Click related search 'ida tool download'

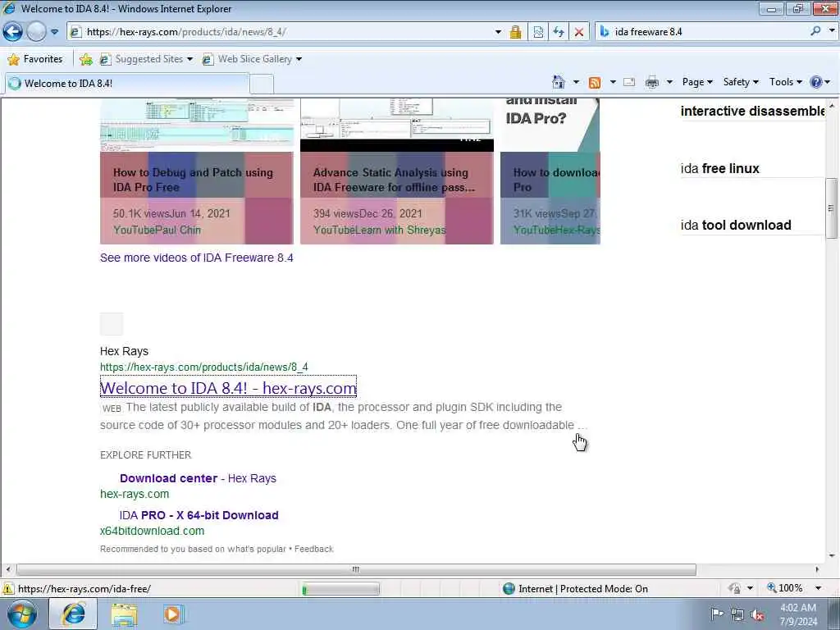736,225
